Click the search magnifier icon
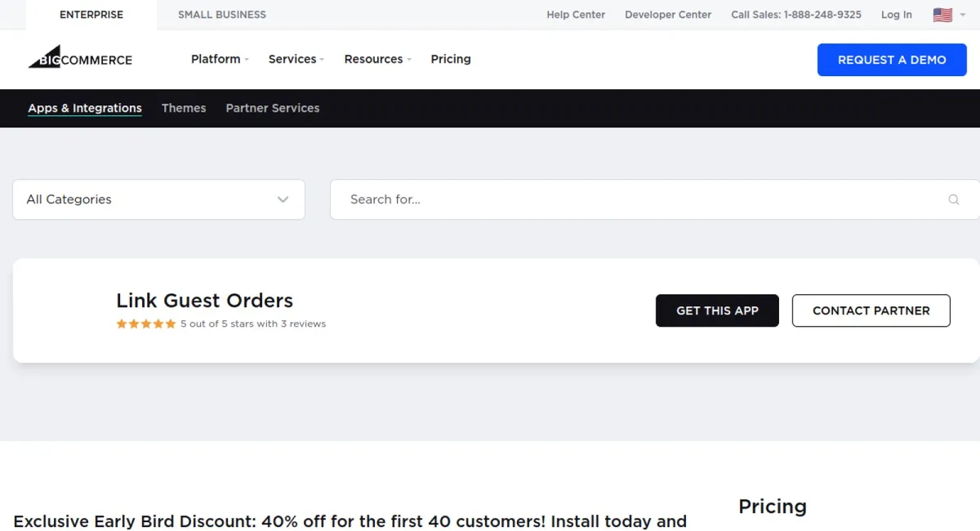The height and width of the screenshot is (531, 980). pos(953,199)
